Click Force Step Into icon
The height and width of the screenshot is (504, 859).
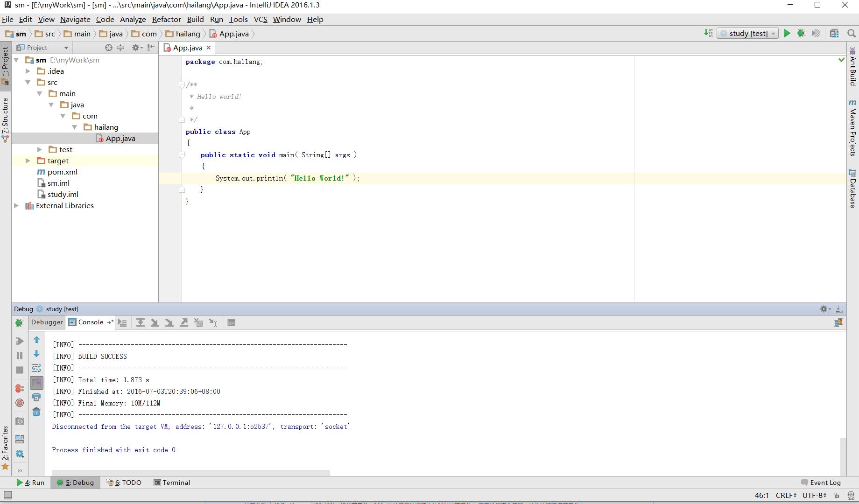(169, 322)
